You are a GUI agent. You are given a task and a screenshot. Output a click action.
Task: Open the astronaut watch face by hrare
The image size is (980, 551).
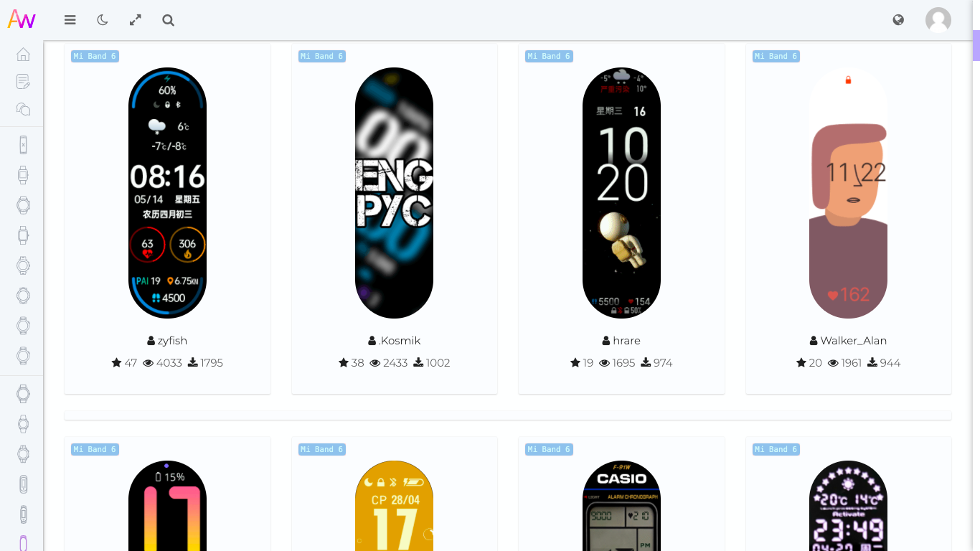click(622, 193)
